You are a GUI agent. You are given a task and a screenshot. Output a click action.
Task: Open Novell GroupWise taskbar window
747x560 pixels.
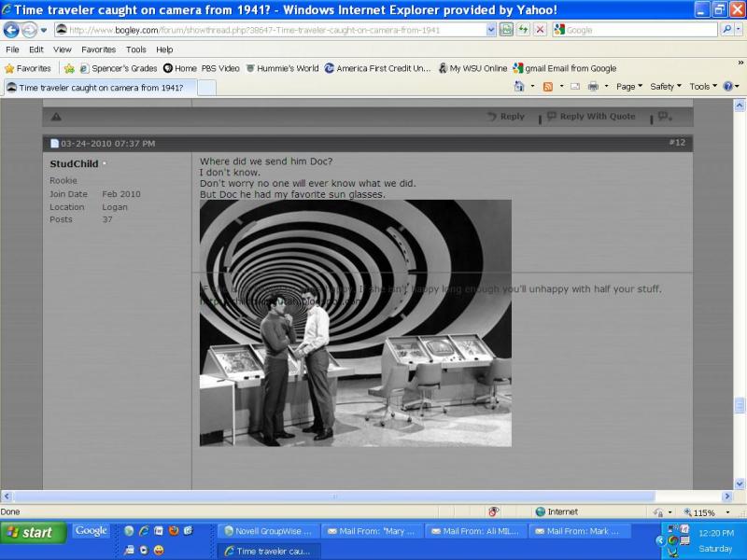pyautogui.click(x=268, y=531)
